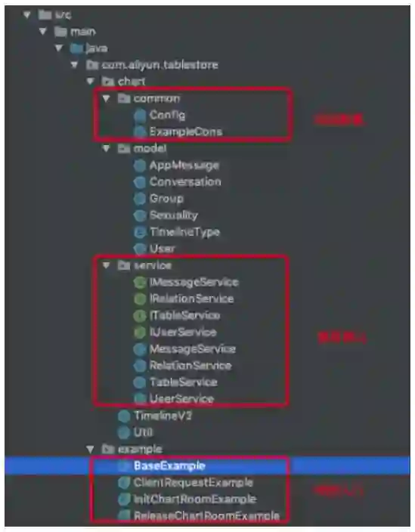The height and width of the screenshot is (532, 415).
Task: Click the Config class icon
Action: (x=140, y=115)
